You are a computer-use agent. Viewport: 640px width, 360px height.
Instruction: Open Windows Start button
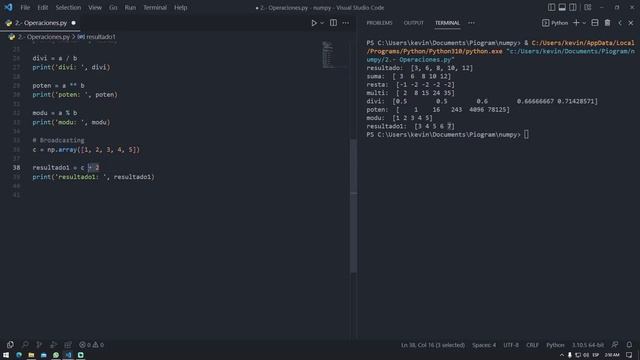pyautogui.click(x=6, y=355)
